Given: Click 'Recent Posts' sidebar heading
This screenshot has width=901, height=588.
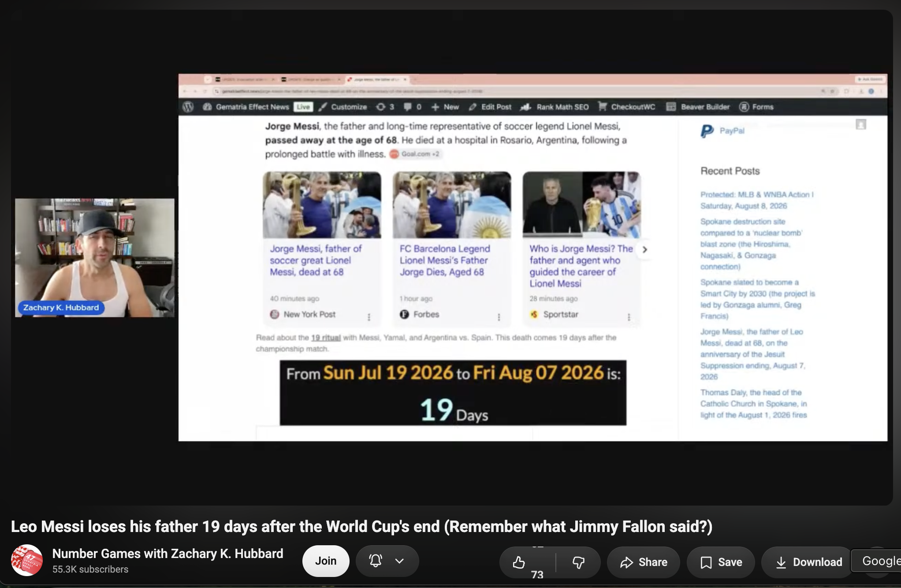Looking at the screenshot, I should 730,171.
